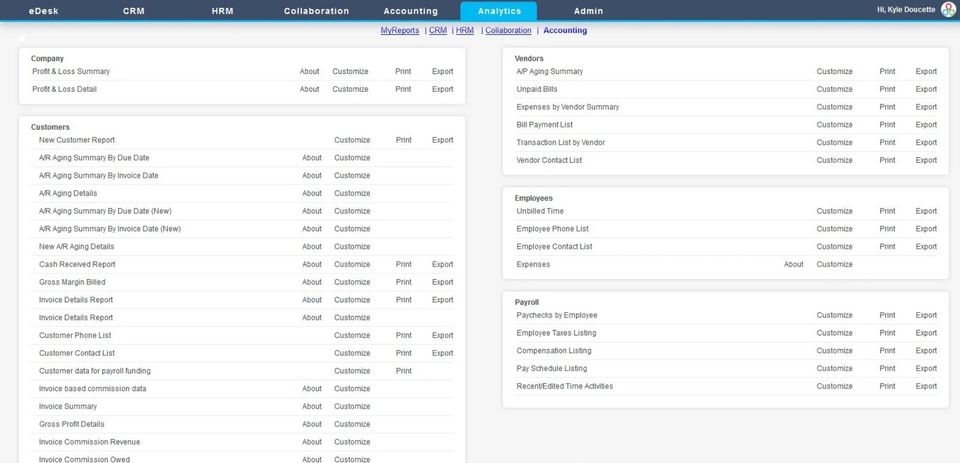Customize the Compensation Listing report
This screenshot has width=960, height=463.
834,350
